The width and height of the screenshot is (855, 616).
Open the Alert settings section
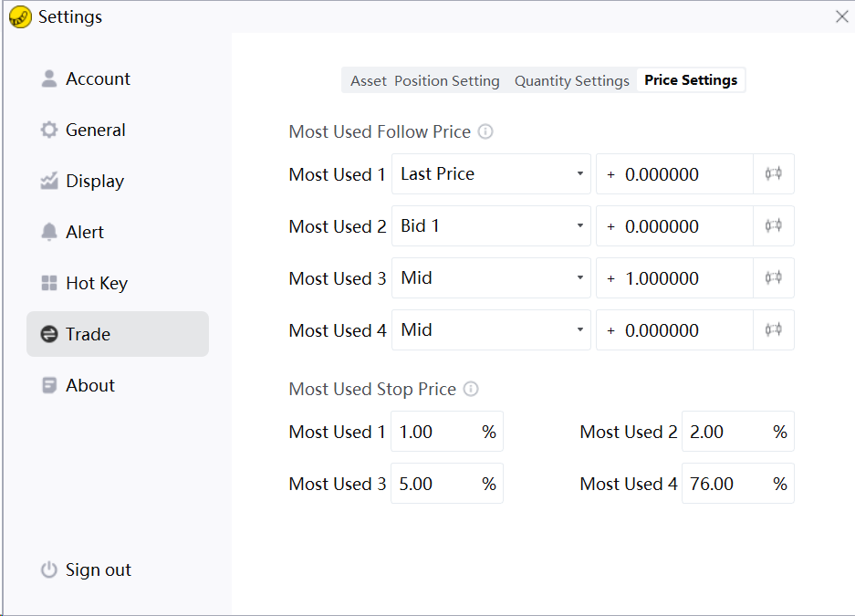tap(85, 232)
